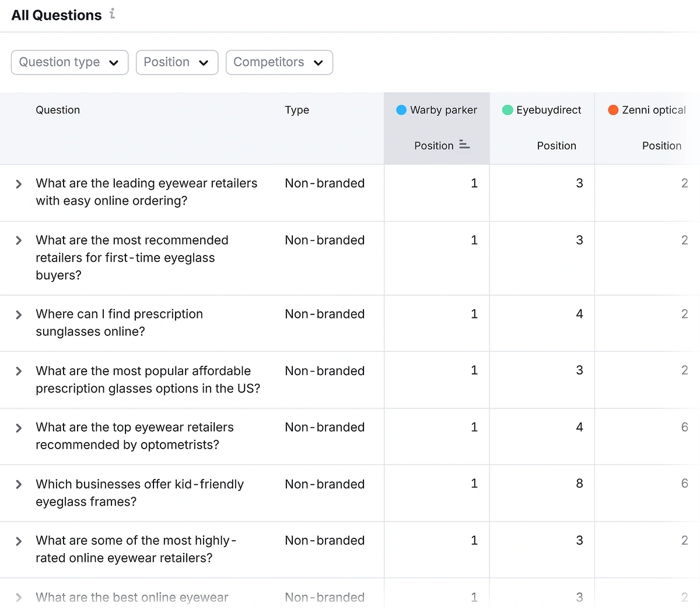Click the Type column header
The width and height of the screenshot is (700, 609).
pos(297,110)
